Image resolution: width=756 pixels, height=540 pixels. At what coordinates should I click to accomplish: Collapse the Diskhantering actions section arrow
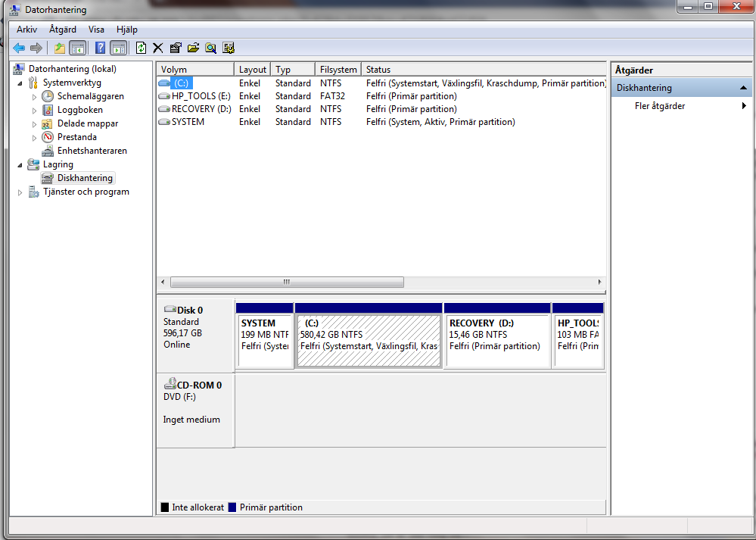[743, 88]
